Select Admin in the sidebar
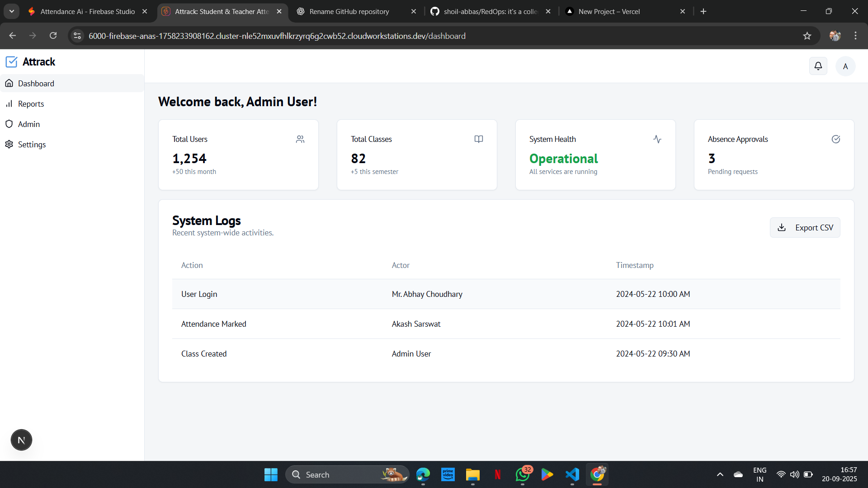This screenshot has height=488, width=868. pos(28,124)
